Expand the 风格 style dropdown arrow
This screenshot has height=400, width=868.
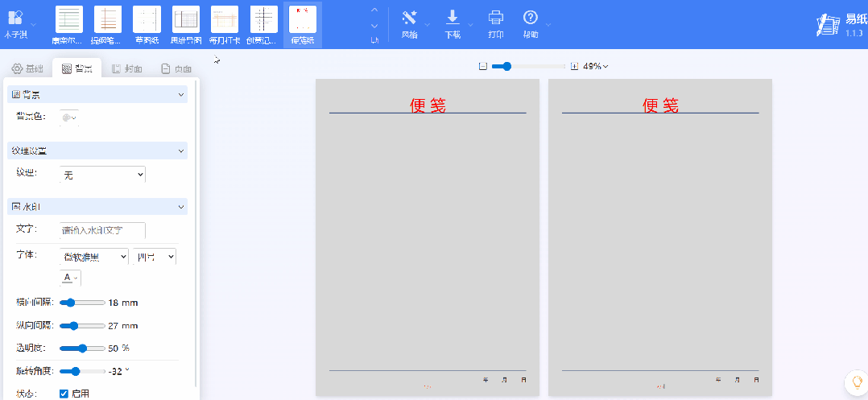tap(428, 24)
